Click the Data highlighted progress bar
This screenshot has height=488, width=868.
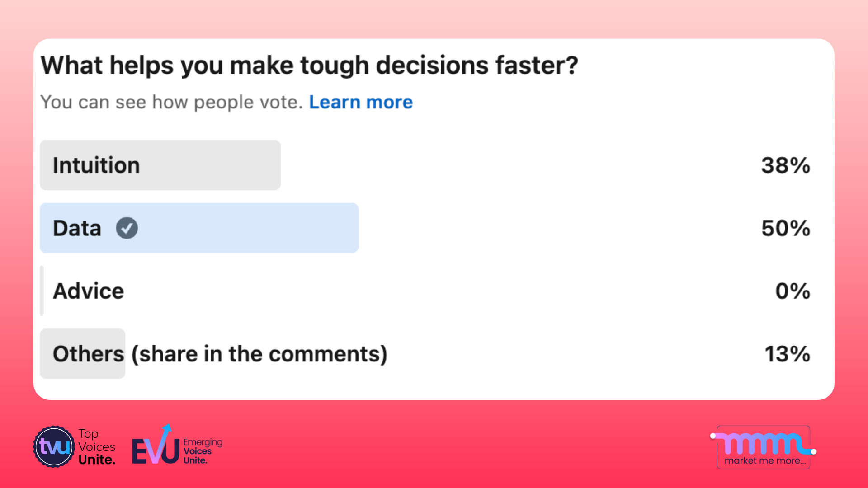(x=199, y=228)
